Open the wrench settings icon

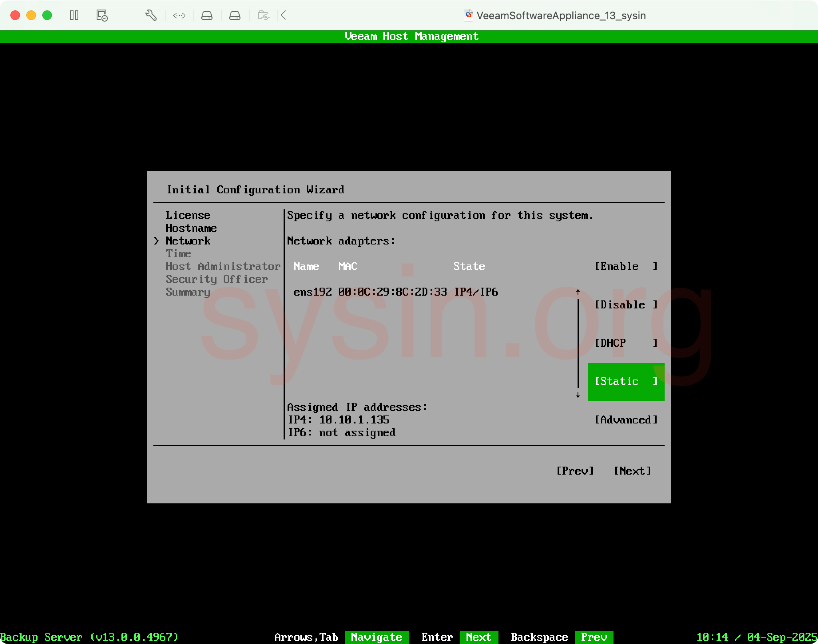coord(151,16)
